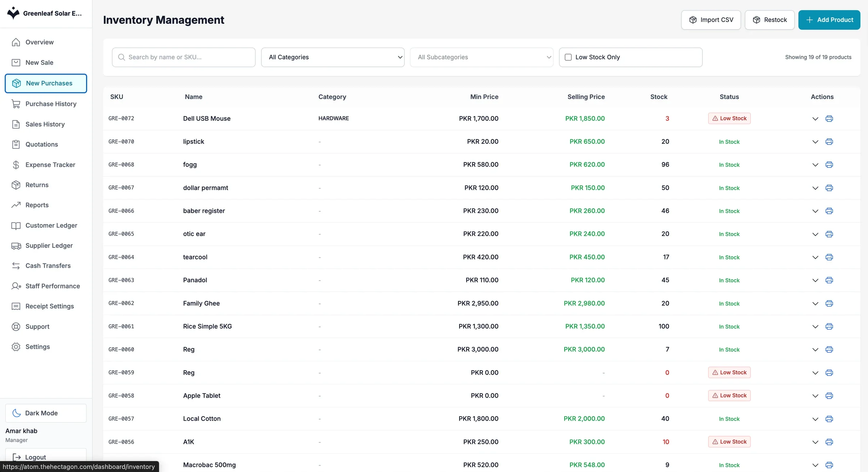868x472 pixels.
Task: Click the search magnifier icon
Action: [x=122, y=57]
